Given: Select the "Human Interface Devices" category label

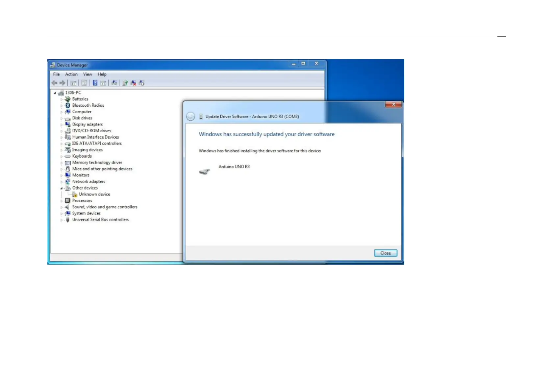Looking at the screenshot, I should [x=95, y=137].
